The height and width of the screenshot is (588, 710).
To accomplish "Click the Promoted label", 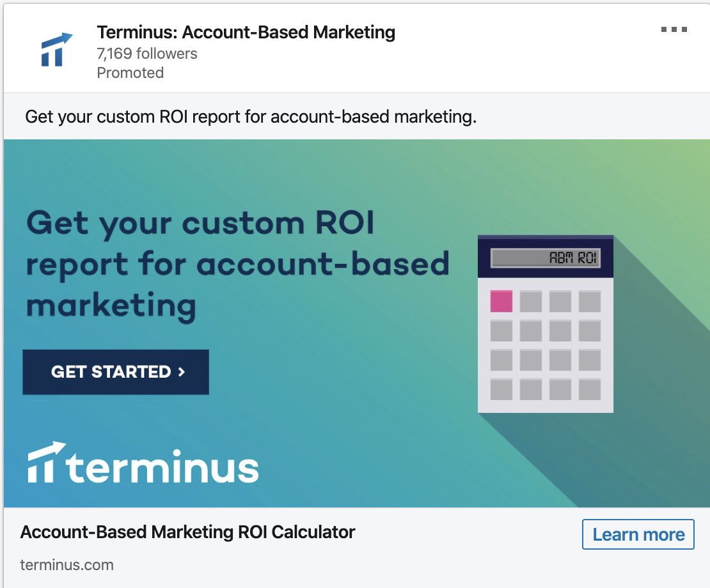I will click(x=130, y=73).
